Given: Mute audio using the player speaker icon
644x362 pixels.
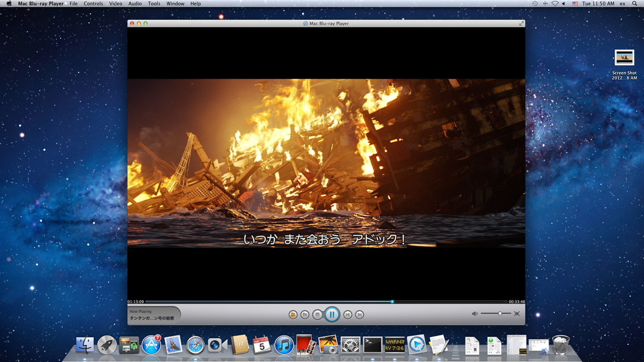Looking at the screenshot, I should coord(474,314).
